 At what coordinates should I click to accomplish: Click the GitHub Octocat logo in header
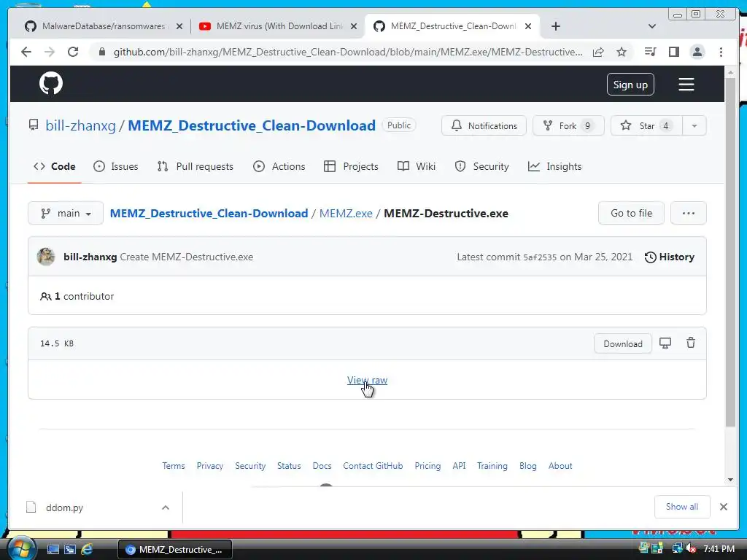point(51,84)
